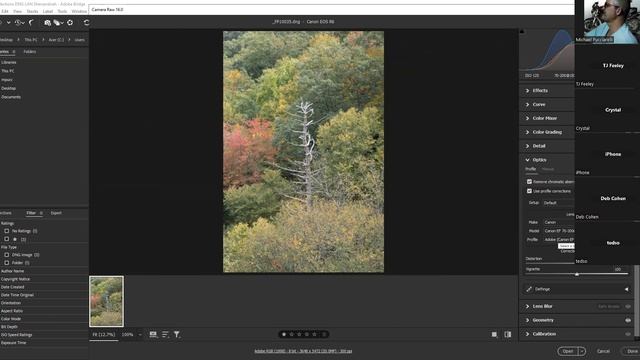Open the Label menu in Bridge
The height and width of the screenshot is (360, 640).
[48, 11]
